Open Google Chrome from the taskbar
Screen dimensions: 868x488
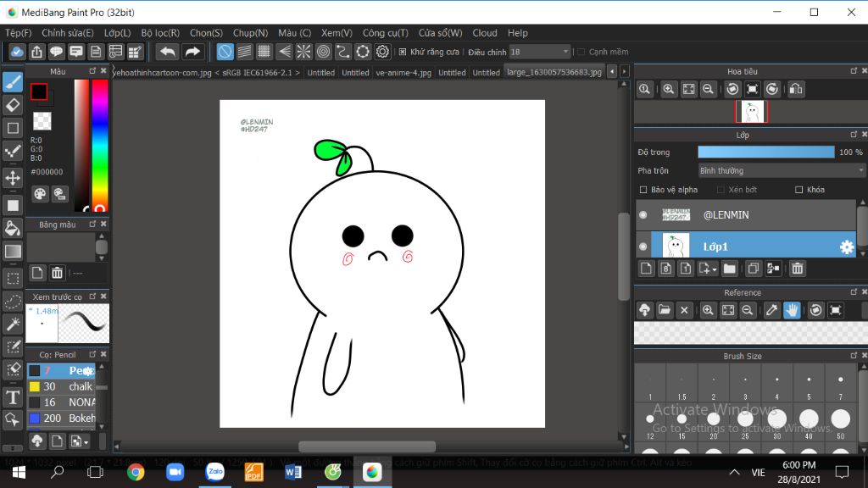[x=136, y=472]
